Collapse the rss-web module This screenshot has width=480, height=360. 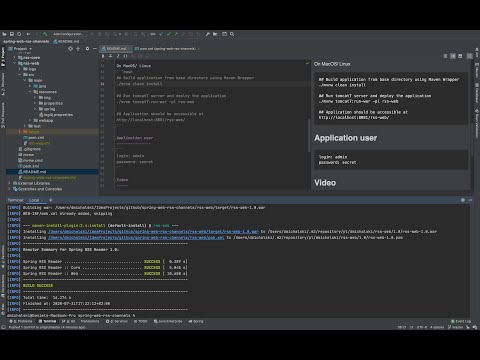15,63
